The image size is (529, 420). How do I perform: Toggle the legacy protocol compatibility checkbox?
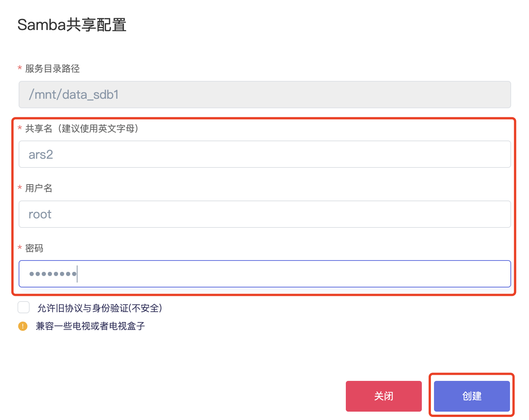click(24, 307)
